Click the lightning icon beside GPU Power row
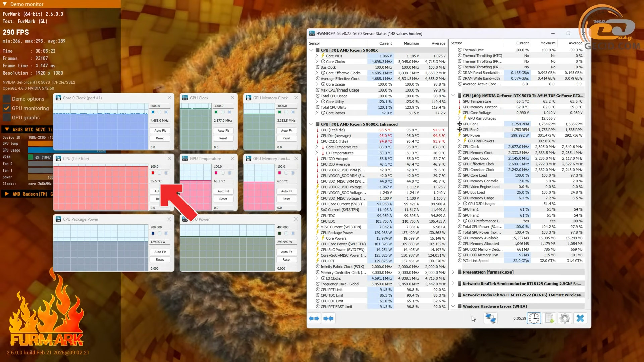 (460, 135)
